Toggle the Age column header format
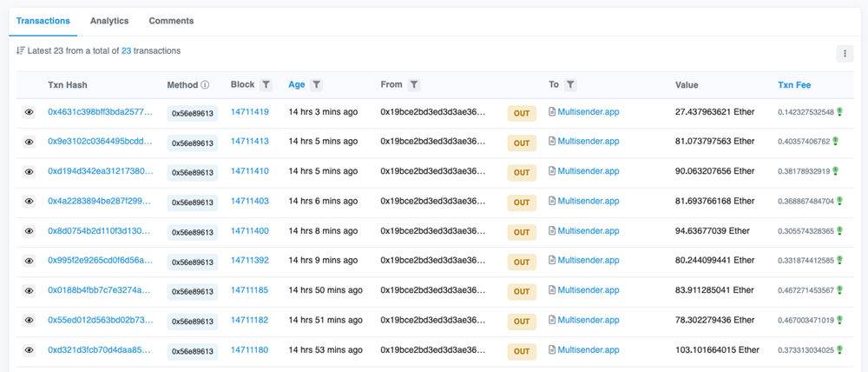 (x=297, y=85)
